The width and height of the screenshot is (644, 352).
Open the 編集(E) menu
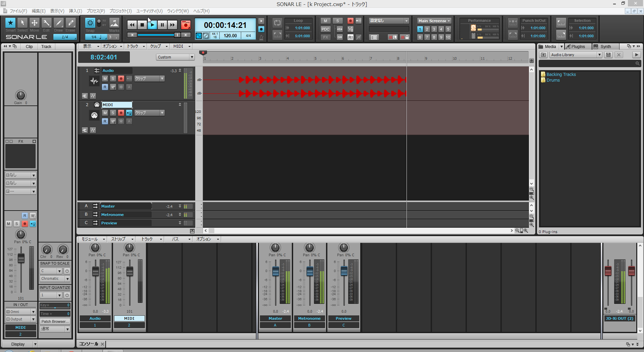coord(39,11)
